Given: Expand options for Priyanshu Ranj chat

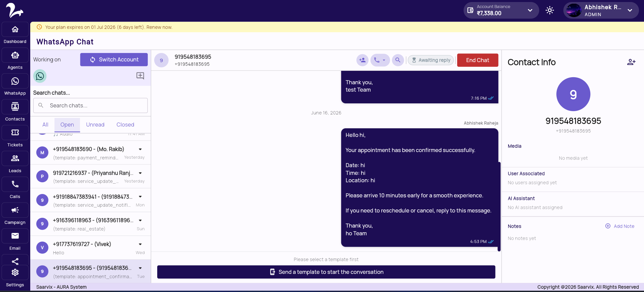Looking at the screenshot, I should [140, 173].
